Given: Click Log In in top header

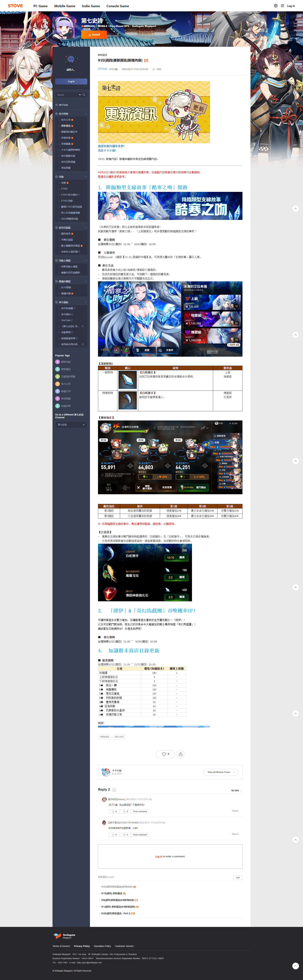Looking at the screenshot, I should (x=291, y=6).
